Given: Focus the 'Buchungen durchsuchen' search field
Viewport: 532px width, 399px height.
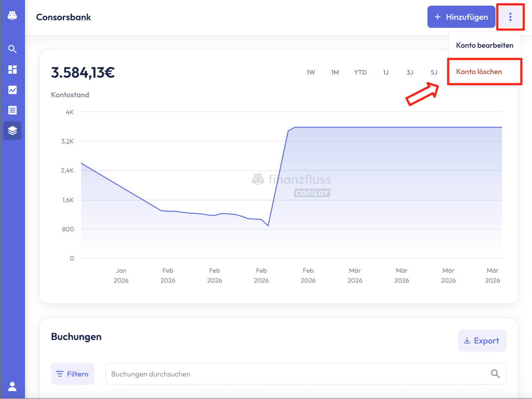Looking at the screenshot, I should coord(296,374).
